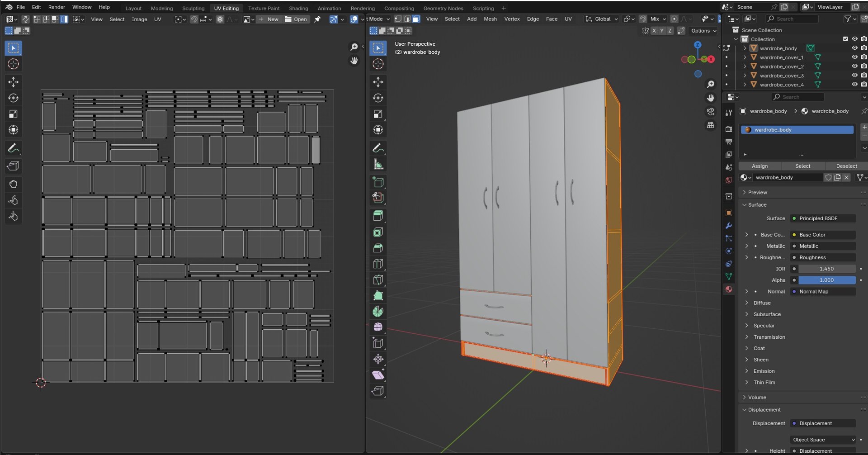868x455 pixels.
Task: Open the Global transform orientation dropdown
Action: 602,19
